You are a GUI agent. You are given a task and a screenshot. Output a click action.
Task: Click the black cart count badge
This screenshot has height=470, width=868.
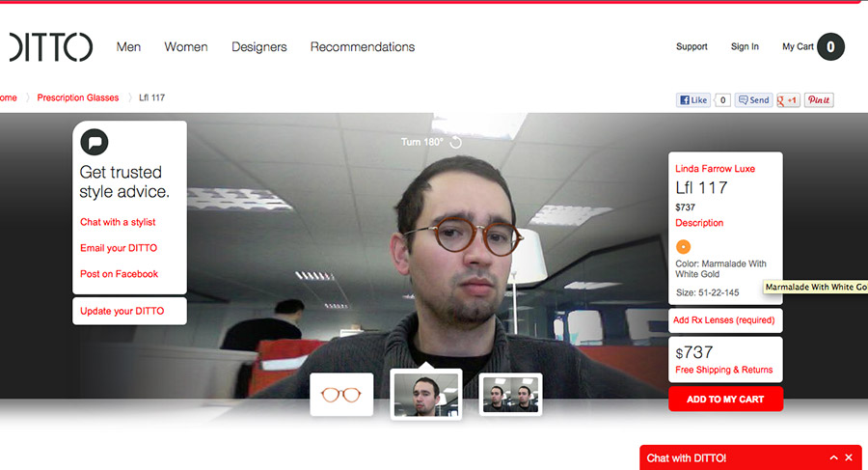pyautogui.click(x=831, y=47)
